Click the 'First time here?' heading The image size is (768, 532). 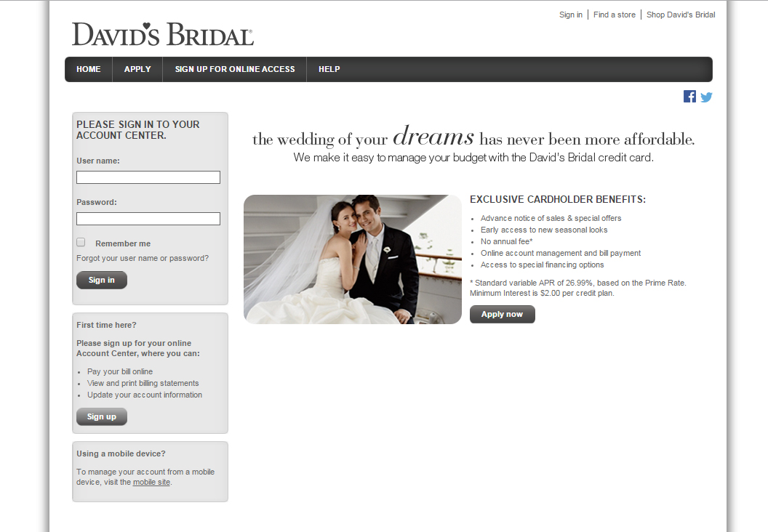point(106,325)
